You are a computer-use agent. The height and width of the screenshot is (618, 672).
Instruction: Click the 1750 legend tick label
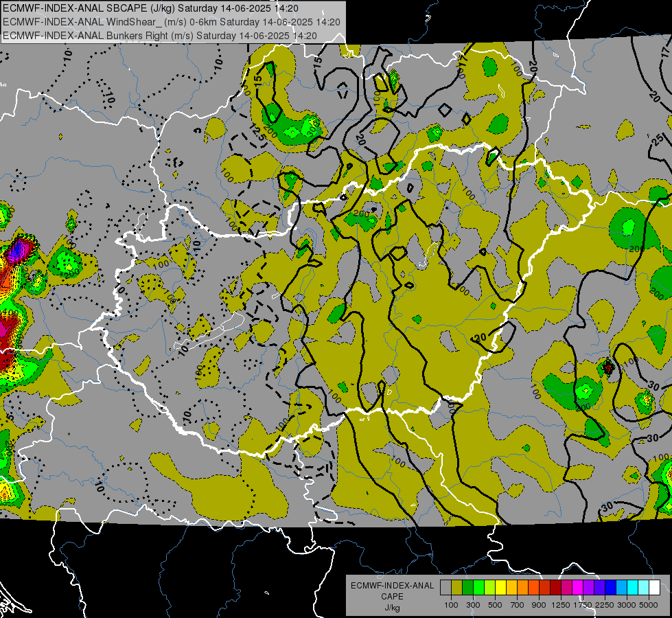click(583, 605)
